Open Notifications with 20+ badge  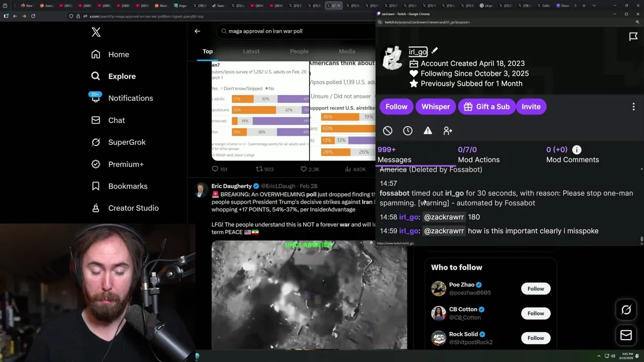point(121,98)
